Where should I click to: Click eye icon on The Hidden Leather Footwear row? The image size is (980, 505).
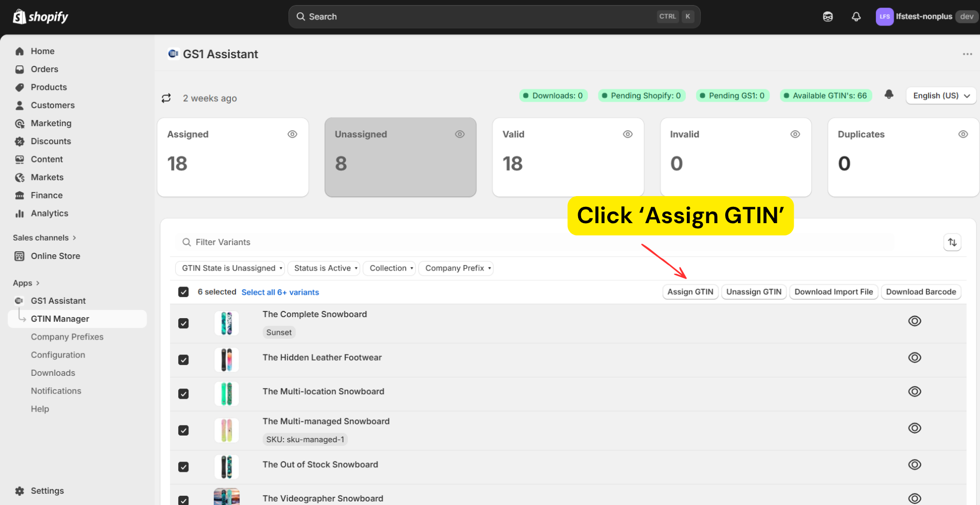pos(915,357)
